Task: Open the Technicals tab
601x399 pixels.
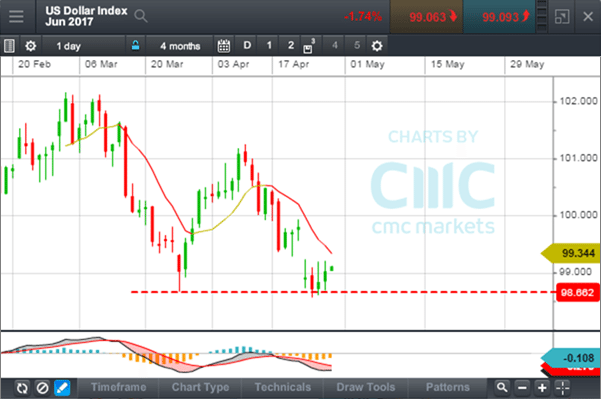Action: point(283,388)
